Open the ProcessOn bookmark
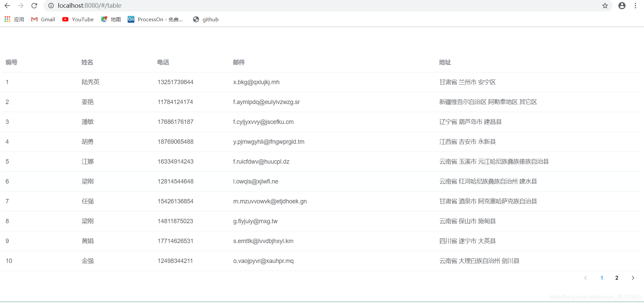 [155, 20]
